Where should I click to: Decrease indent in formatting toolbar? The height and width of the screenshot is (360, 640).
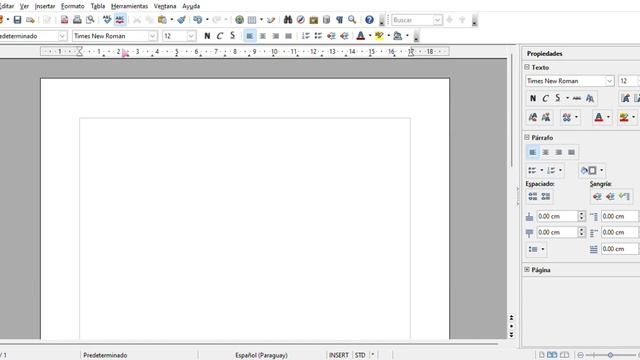[331, 36]
